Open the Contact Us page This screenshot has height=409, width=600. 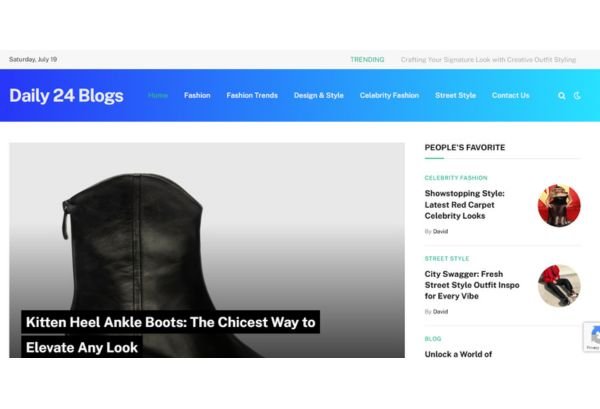click(x=510, y=95)
